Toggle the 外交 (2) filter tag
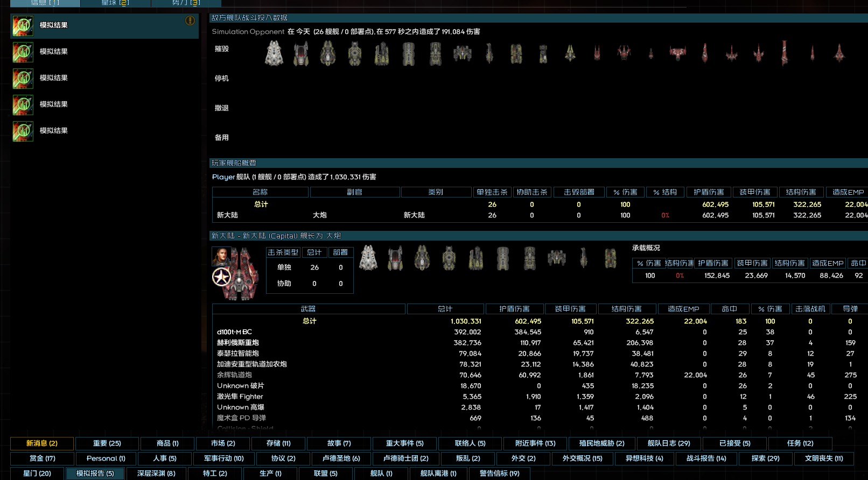Viewport: 868px width, 480px height. (523, 458)
